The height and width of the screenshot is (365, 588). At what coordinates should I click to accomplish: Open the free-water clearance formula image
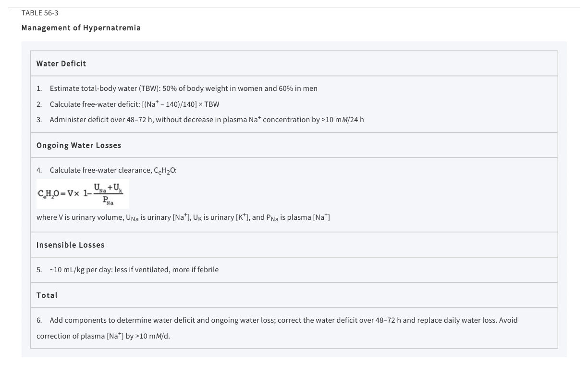coord(83,194)
